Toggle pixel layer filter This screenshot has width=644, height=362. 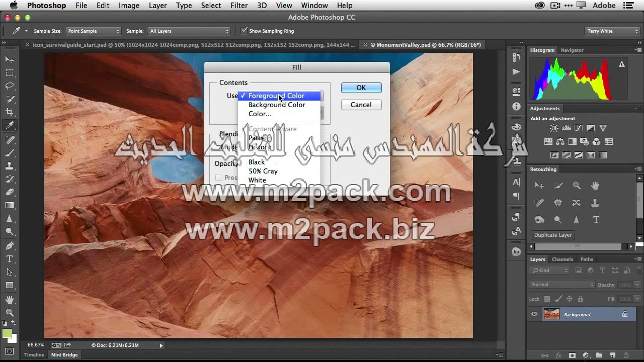click(x=579, y=270)
